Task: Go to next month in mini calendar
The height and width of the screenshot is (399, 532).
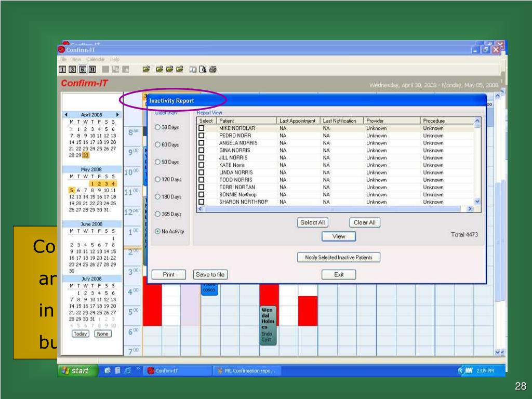Action: 117,115
